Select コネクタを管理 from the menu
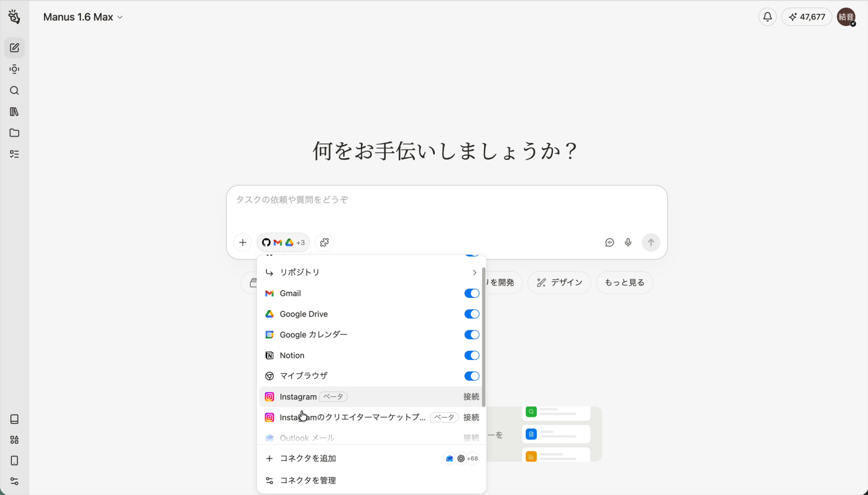 (x=307, y=480)
